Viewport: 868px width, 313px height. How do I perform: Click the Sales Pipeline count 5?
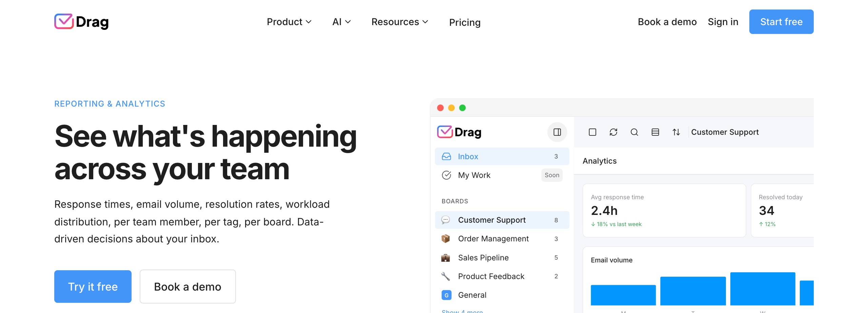tap(556, 258)
